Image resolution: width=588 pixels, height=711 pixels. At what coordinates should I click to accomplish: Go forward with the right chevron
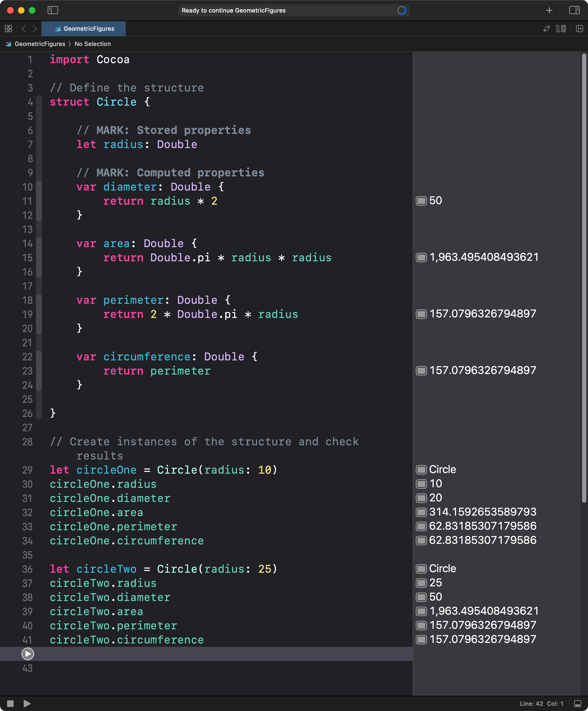pyautogui.click(x=35, y=29)
